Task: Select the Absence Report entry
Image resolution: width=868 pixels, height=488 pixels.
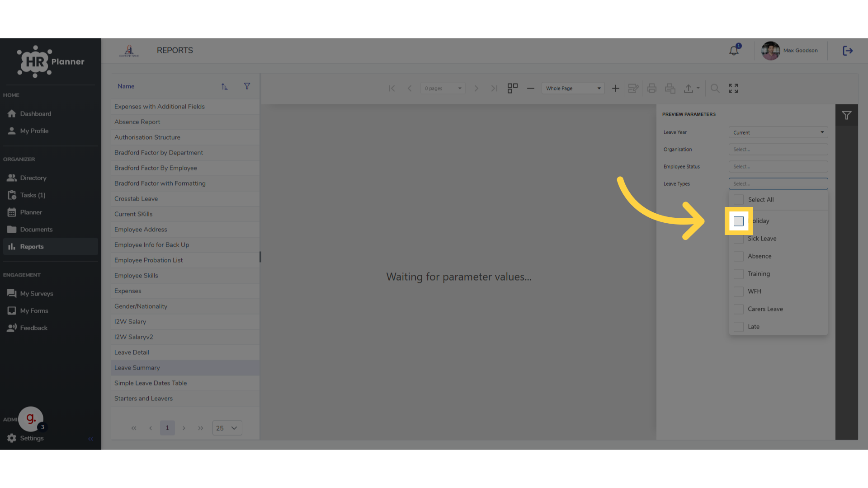Action: [x=185, y=122]
